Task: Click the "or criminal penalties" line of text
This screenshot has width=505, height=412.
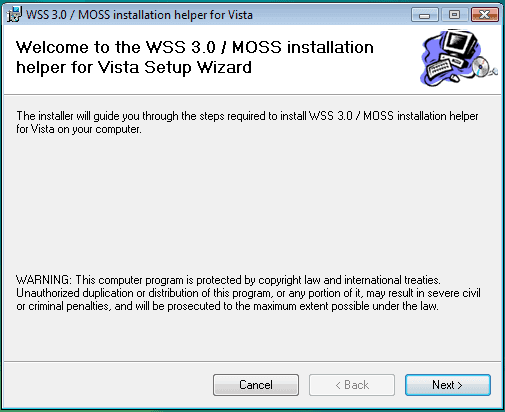Action: 227,306
